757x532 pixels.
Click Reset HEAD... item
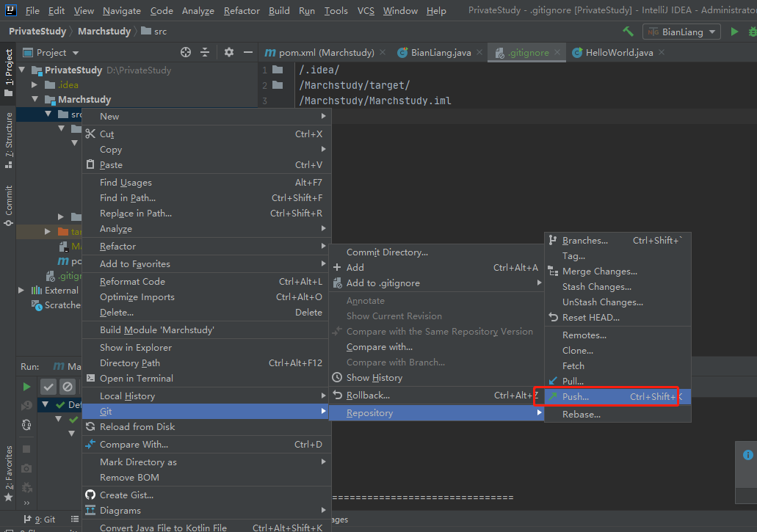tap(617, 318)
